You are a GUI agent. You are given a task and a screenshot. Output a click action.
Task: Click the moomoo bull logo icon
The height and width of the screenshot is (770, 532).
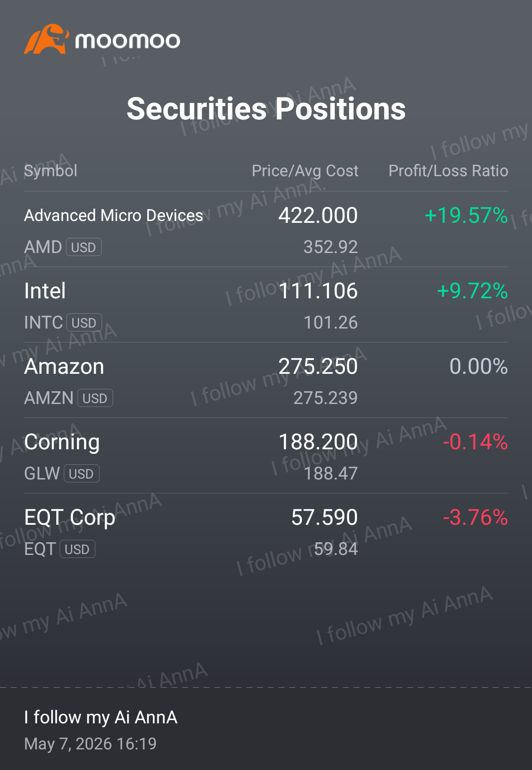pyautogui.click(x=46, y=39)
